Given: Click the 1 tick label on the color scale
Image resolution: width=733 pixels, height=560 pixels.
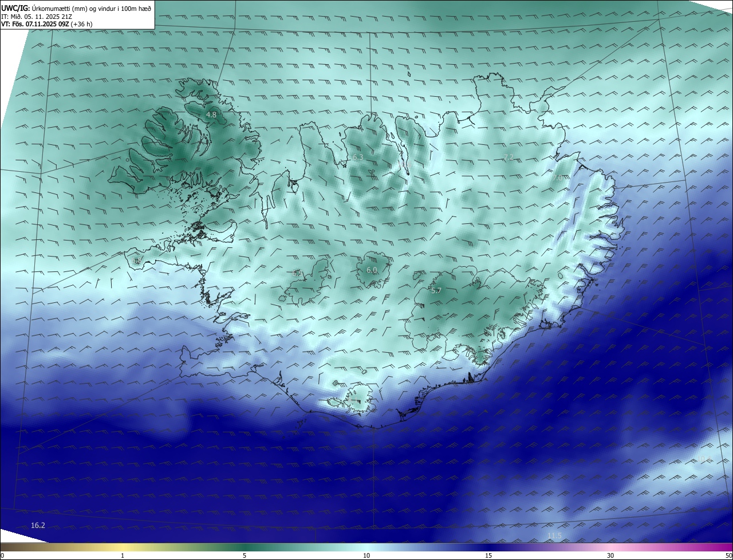Looking at the screenshot, I should pyautogui.click(x=123, y=555).
